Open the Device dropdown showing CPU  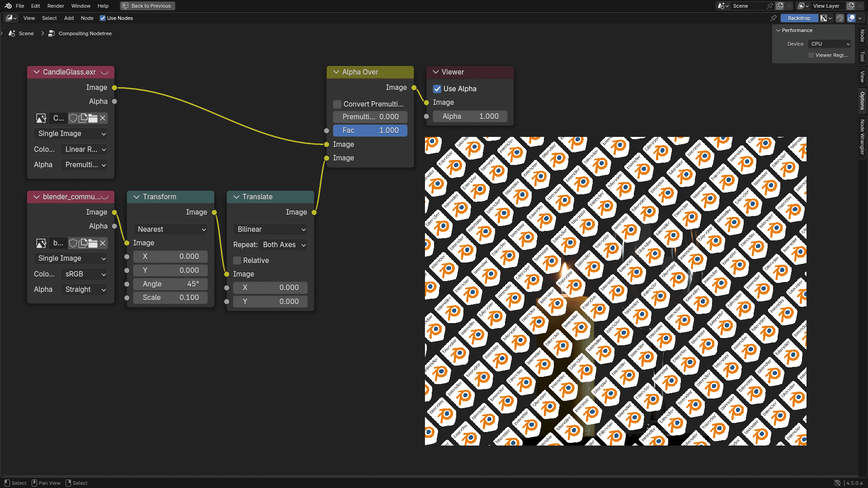(830, 44)
